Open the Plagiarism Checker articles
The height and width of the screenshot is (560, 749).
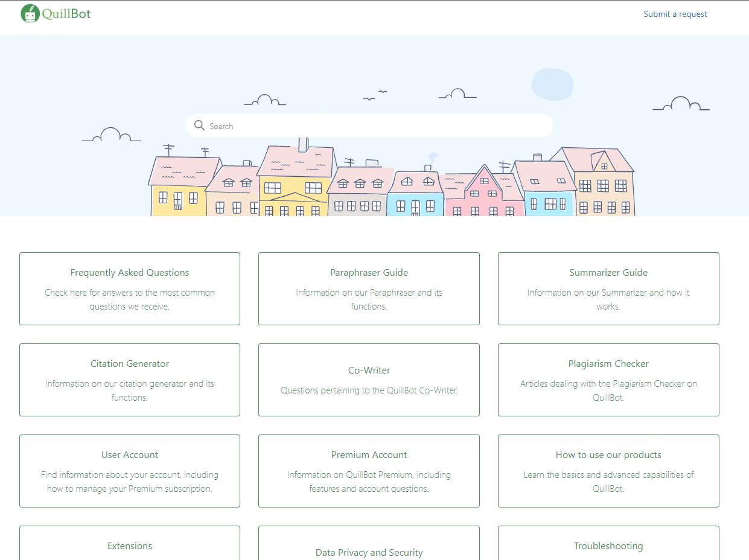tap(608, 380)
